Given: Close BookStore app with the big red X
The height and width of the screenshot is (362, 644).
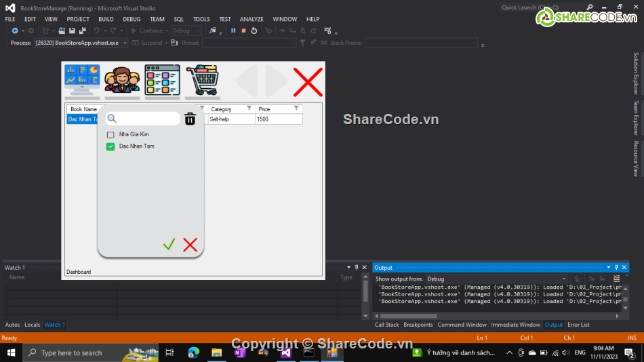Looking at the screenshot, I should pyautogui.click(x=308, y=82).
